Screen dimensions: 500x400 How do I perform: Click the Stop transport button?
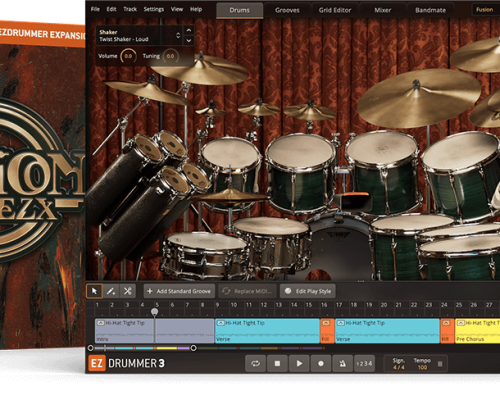click(x=277, y=363)
